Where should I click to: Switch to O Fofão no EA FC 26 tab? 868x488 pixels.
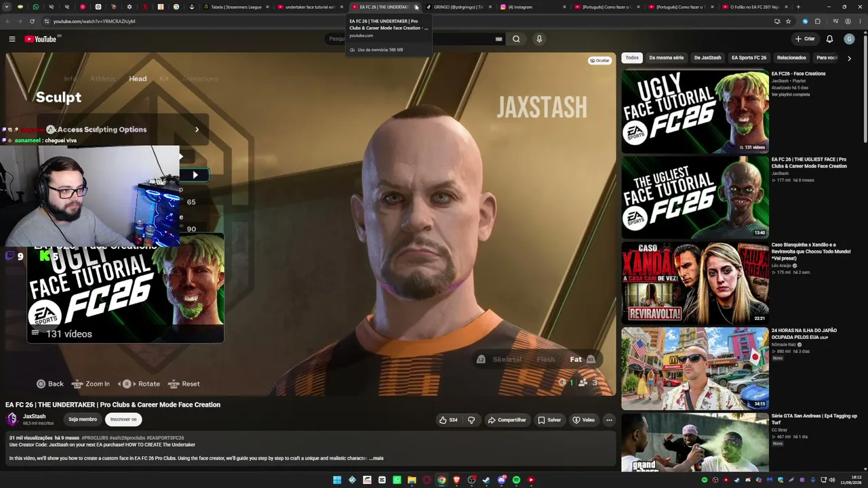[x=755, y=7]
